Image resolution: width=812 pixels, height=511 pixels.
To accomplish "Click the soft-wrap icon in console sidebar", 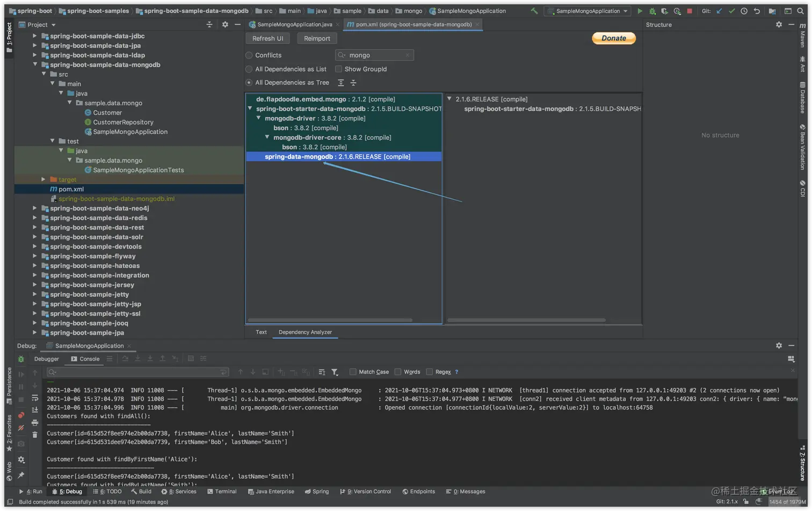I will coord(35,398).
